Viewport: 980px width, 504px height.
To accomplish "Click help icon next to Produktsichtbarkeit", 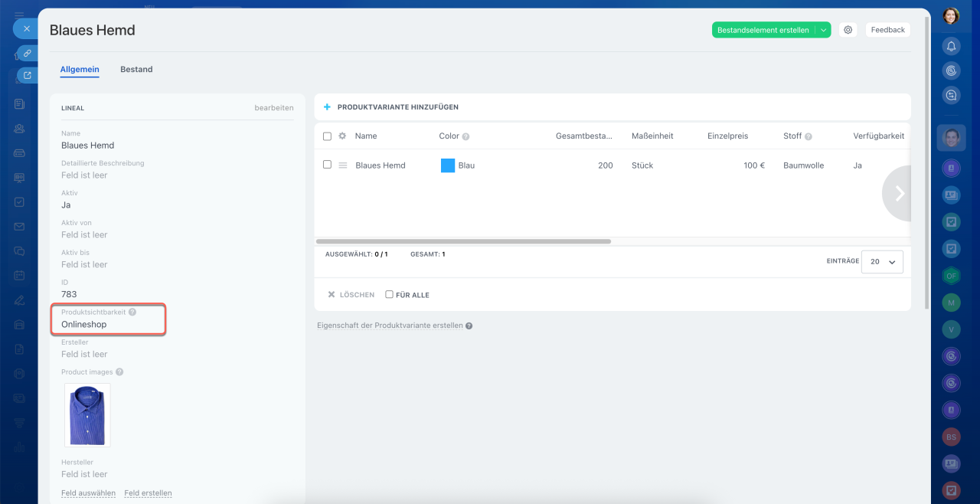I will point(132,313).
